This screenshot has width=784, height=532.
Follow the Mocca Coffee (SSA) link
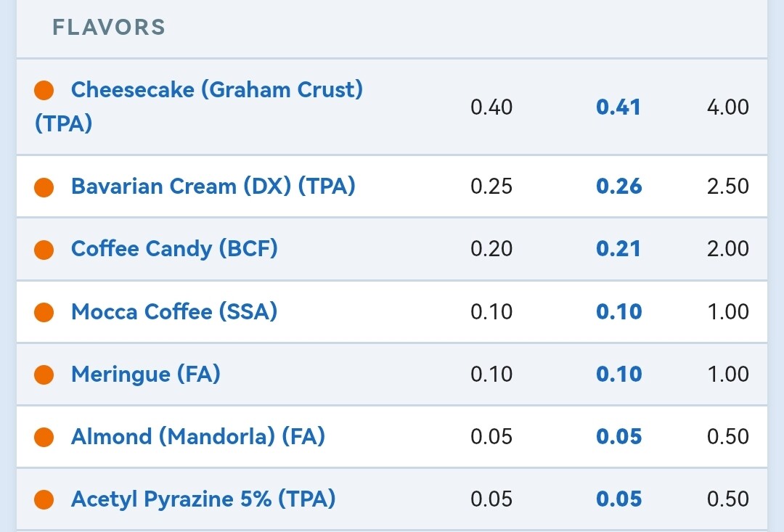[174, 311]
